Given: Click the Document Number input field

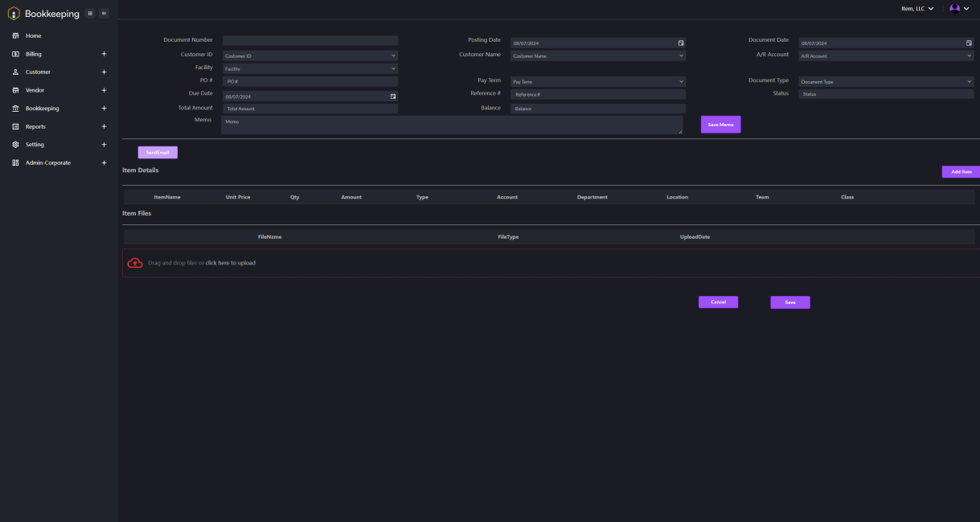Looking at the screenshot, I should click(310, 40).
